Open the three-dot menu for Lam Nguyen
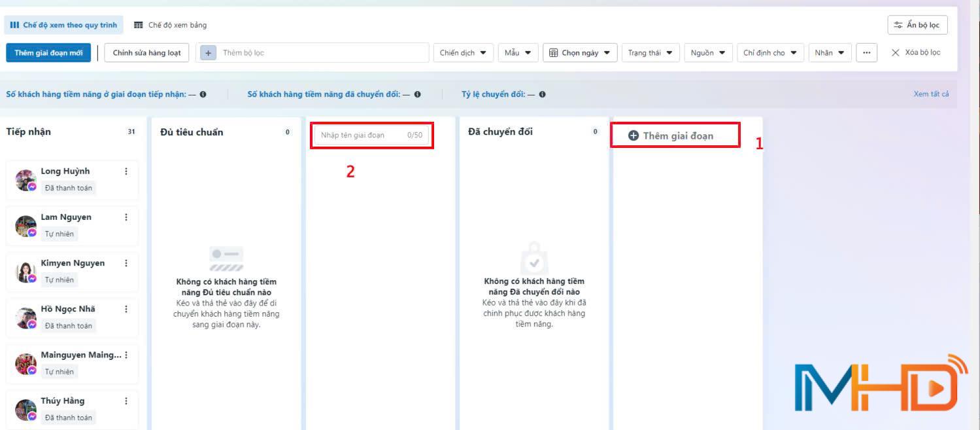The height and width of the screenshot is (430, 980). pyautogui.click(x=127, y=217)
